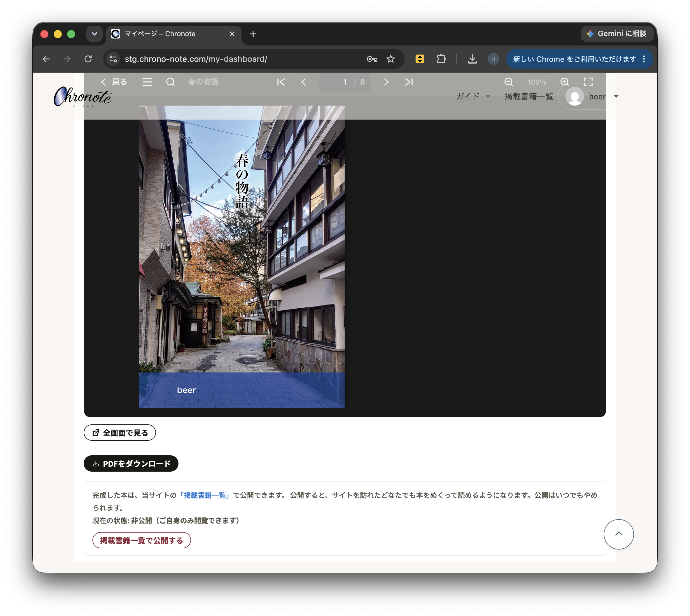Zoom out with the minus magnifier icon

point(509,82)
